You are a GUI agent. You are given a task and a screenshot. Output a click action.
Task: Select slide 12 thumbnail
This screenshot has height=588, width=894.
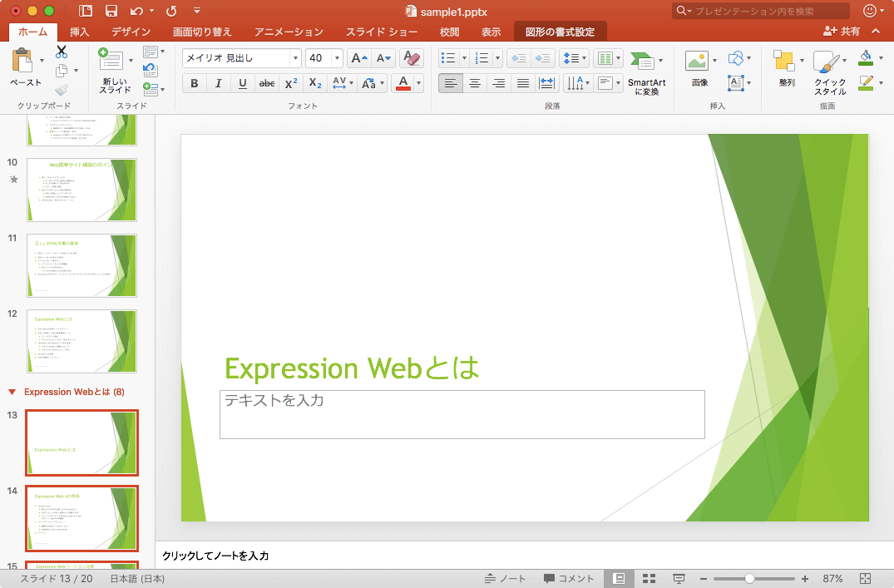pyautogui.click(x=81, y=341)
